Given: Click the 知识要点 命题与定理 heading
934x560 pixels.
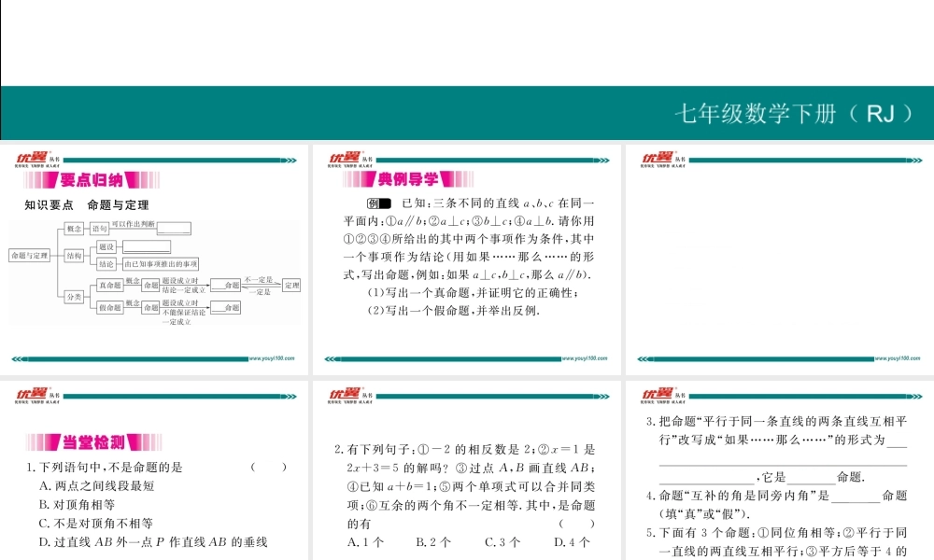Looking at the screenshot, I should point(86,204).
